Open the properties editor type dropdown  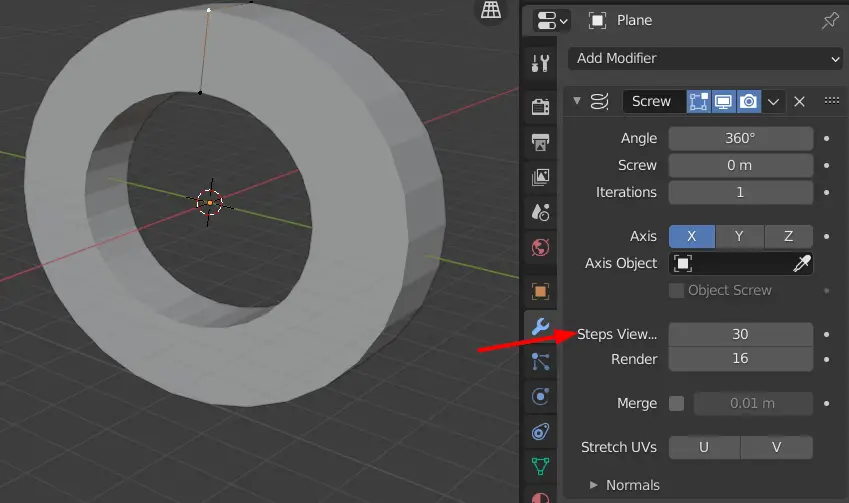click(x=551, y=21)
